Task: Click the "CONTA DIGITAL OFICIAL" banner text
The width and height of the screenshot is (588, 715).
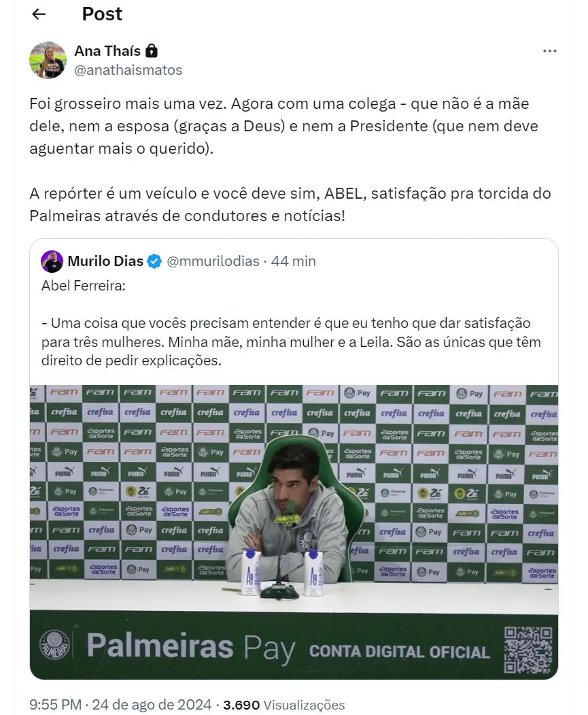Action: [x=399, y=652]
